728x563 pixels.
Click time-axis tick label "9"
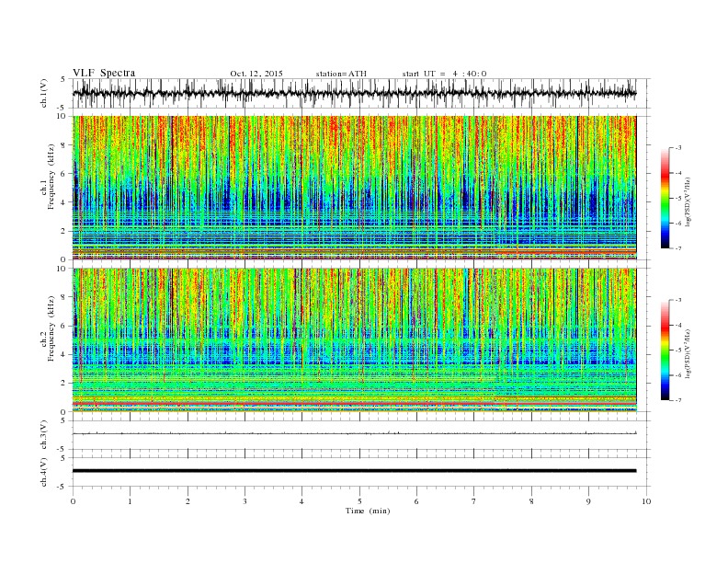coord(588,501)
